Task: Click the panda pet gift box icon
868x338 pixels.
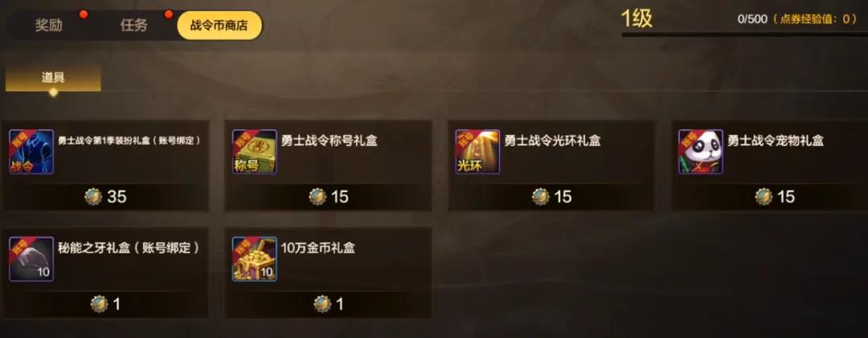Action: (700, 152)
